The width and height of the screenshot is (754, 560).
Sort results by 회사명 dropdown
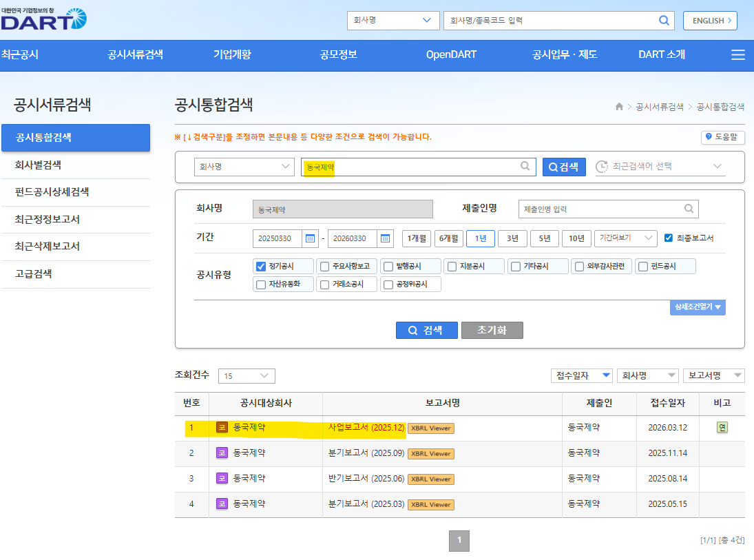point(648,375)
